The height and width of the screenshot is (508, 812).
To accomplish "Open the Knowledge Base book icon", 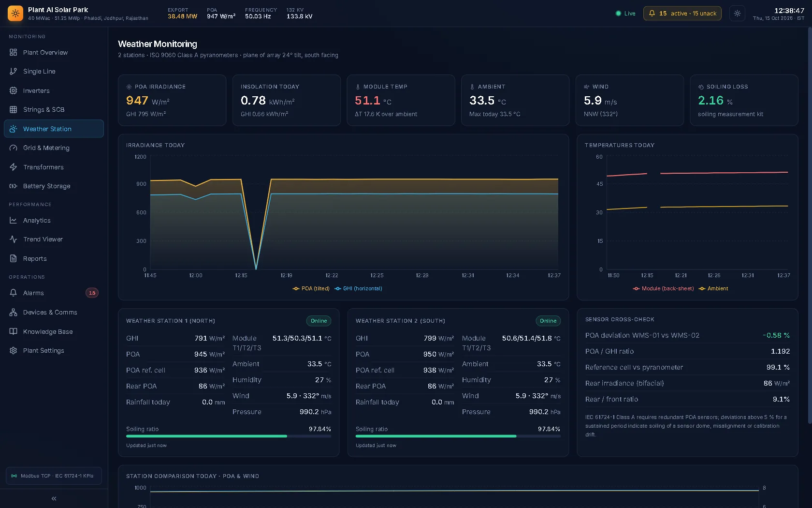I will coord(14,332).
